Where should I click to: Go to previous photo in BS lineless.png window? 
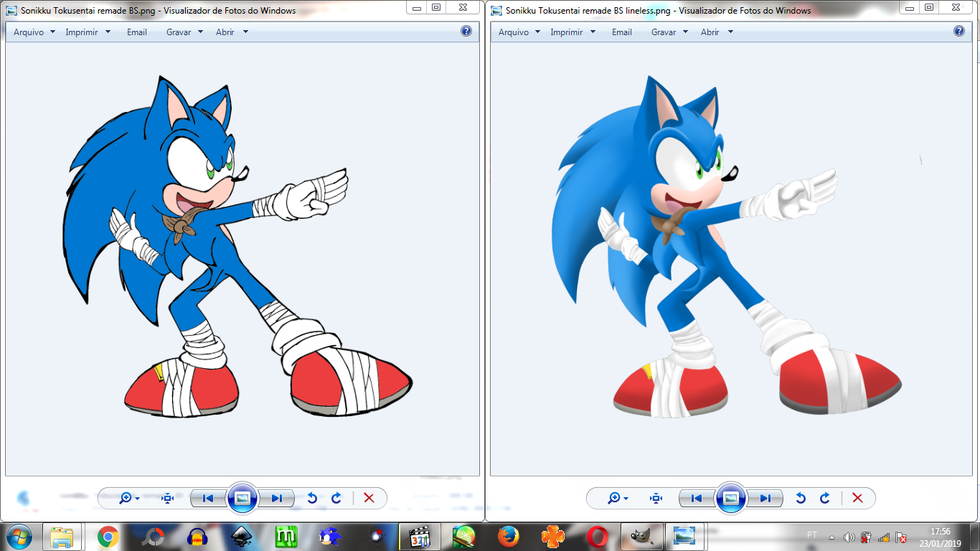pyautogui.click(x=696, y=498)
